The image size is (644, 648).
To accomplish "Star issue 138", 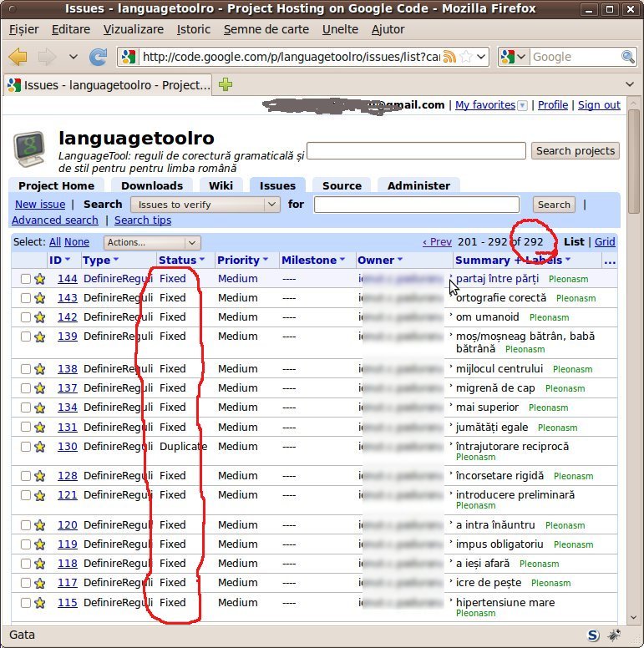I will (x=40, y=369).
